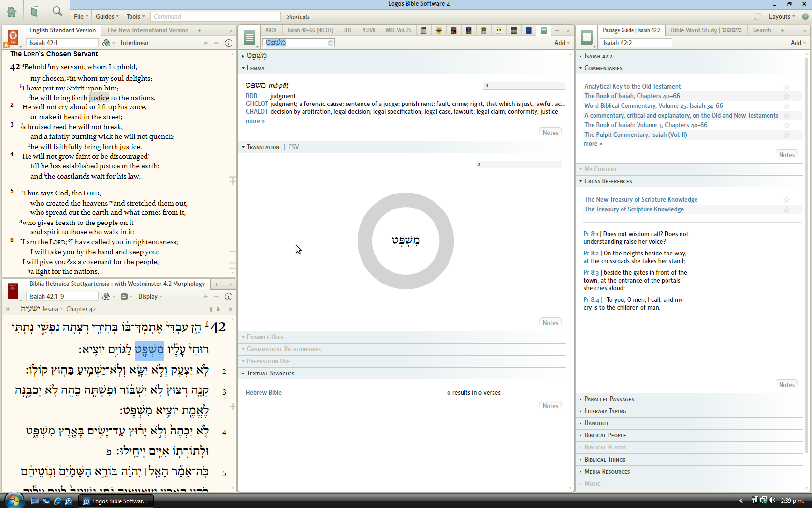Open the Pr 8:1 cross reference link
Image resolution: width=812 pixels, height=508 pixels.
(x=591, y=234)
